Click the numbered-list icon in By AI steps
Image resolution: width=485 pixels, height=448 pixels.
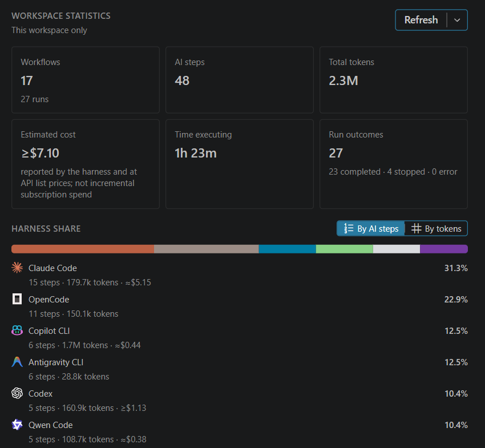tap(349, 228)
